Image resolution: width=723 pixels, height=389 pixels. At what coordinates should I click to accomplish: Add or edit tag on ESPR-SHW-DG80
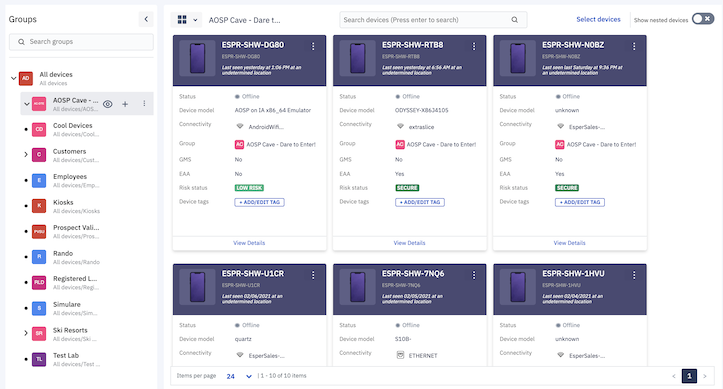260,202
